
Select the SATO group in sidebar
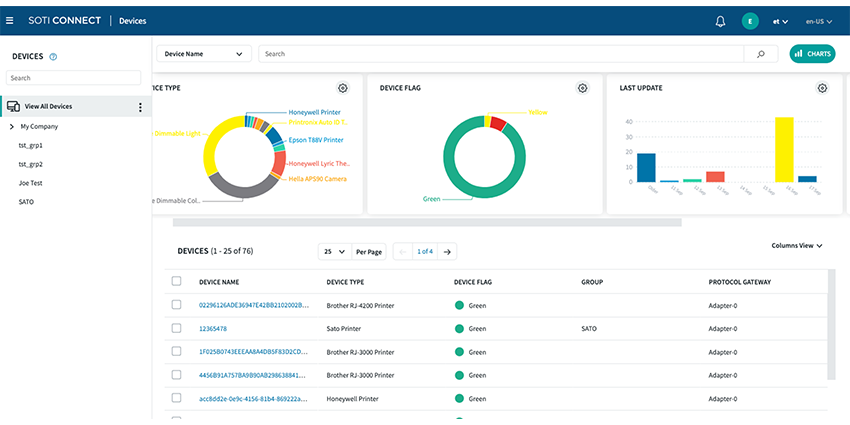click(x=26, y=202)
